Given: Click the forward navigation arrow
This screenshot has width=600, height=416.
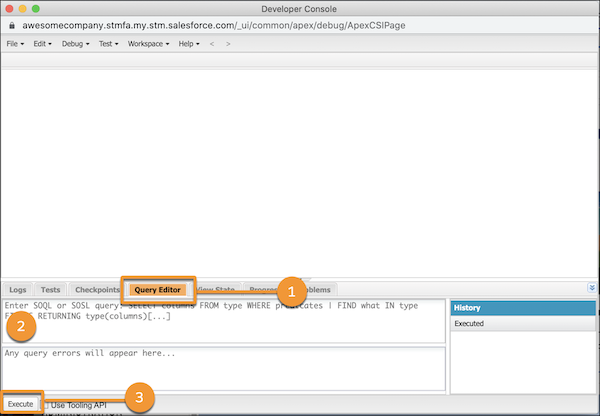Looking at the screenshot, I should tap(227, 44).
